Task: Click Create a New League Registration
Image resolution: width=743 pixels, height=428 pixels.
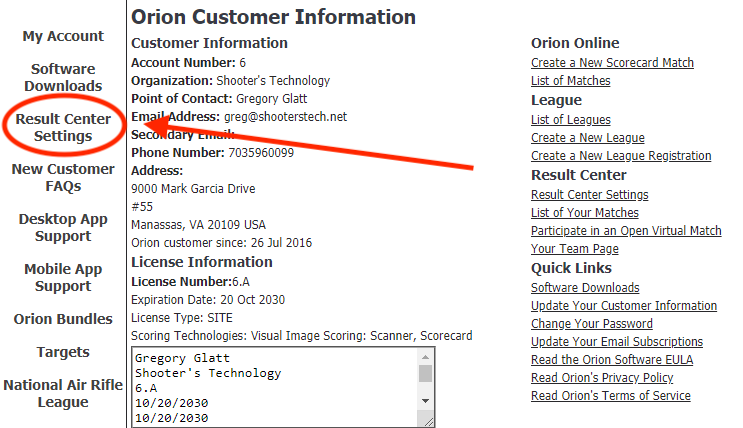Action: pos(621,156)
